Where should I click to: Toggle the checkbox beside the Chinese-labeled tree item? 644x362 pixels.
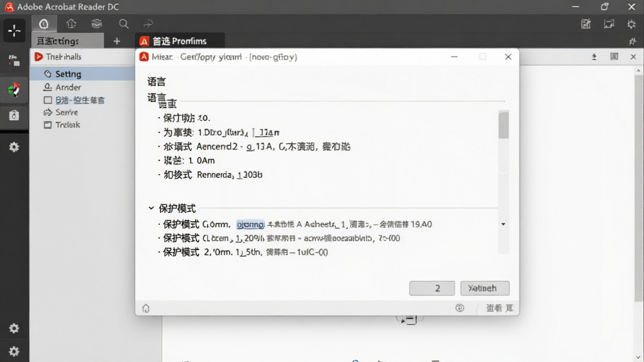(48, 100)
